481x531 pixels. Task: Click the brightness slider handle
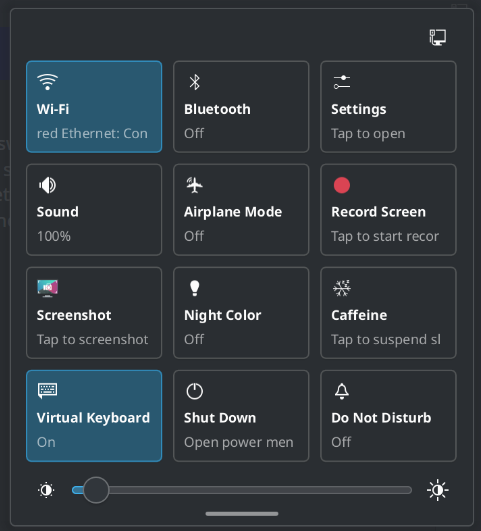coord(96,490)
